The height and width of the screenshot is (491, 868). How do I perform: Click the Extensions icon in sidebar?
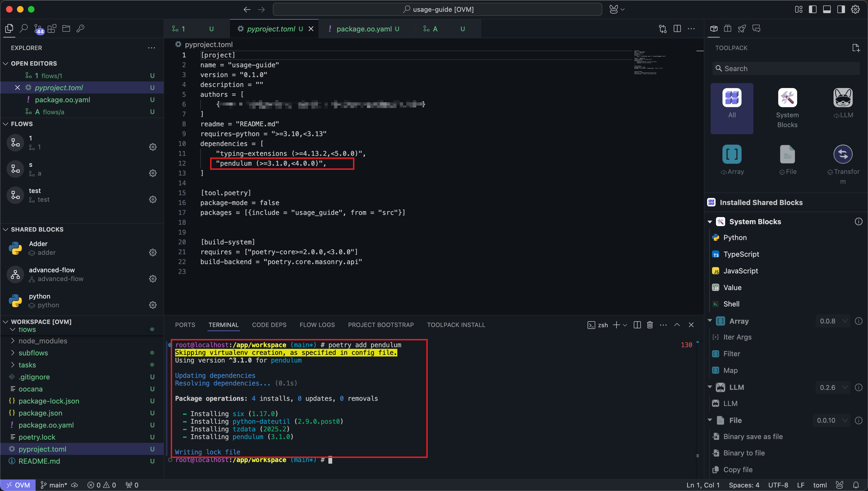[52, 29]
